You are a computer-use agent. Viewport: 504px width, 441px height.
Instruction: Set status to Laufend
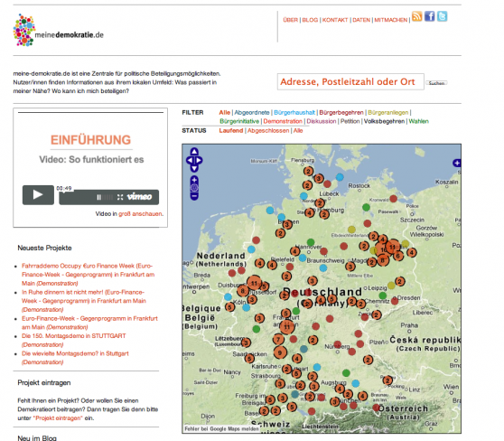[x=231, y=130]
